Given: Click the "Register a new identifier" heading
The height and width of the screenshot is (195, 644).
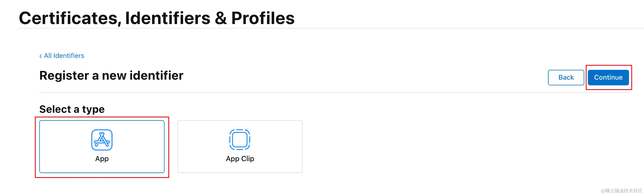Looking at the screenshot, I should [x=111, y=76].
